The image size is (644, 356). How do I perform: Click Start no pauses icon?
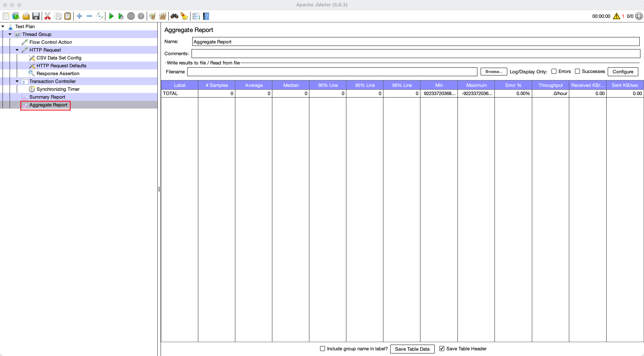121,16
